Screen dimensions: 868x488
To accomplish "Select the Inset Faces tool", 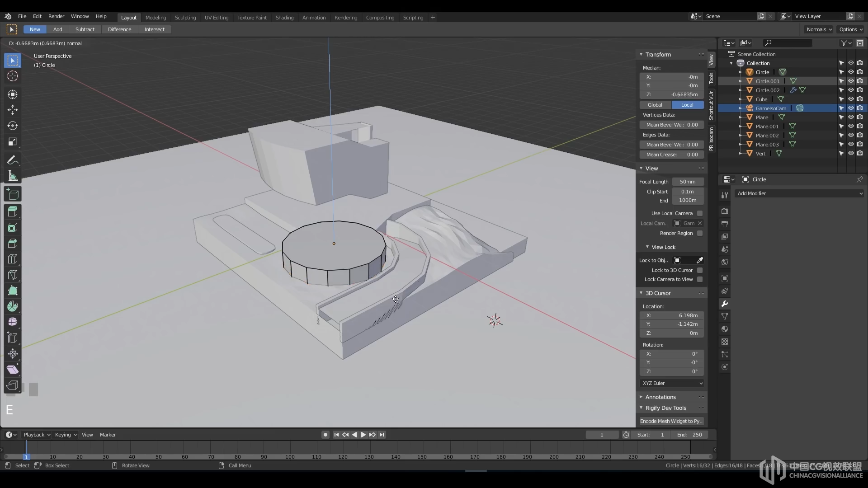I will pyautogui.click(x=13, y=227).
